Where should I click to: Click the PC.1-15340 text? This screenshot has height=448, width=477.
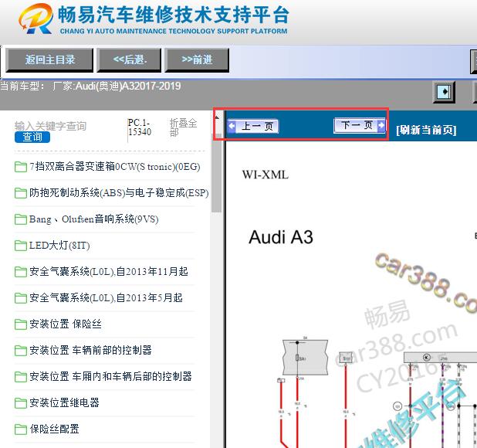coord(140,127)
